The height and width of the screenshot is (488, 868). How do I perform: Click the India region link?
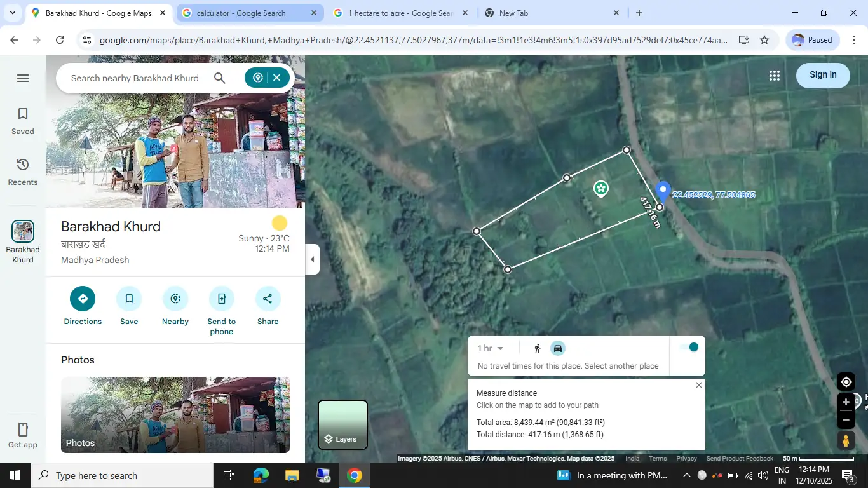coord(632,459)
